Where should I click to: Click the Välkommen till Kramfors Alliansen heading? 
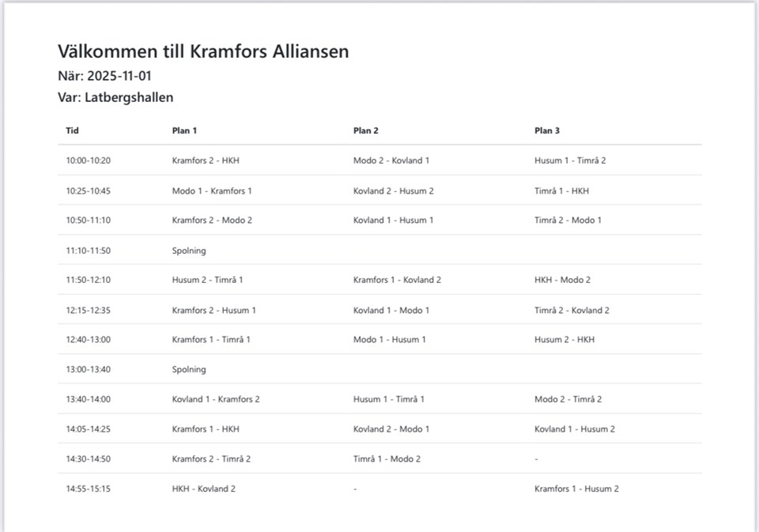pos(203,51)
